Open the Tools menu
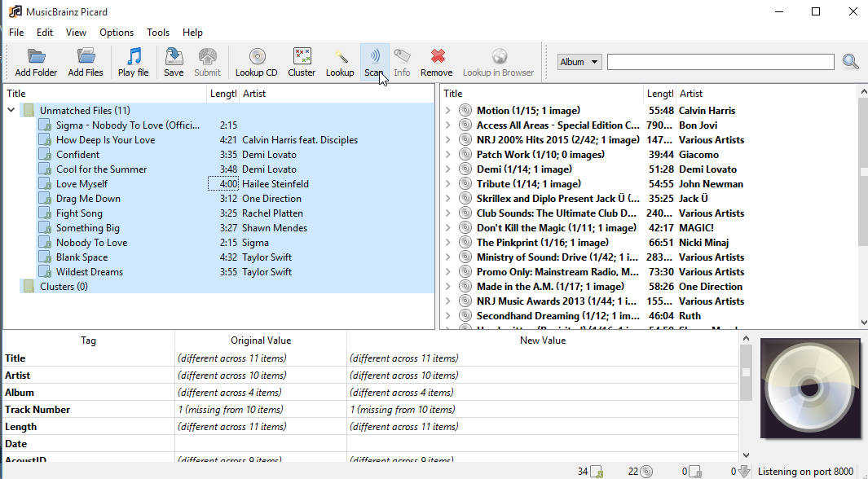This screenshot has width=868, height=479. click(x=158, y=33)
